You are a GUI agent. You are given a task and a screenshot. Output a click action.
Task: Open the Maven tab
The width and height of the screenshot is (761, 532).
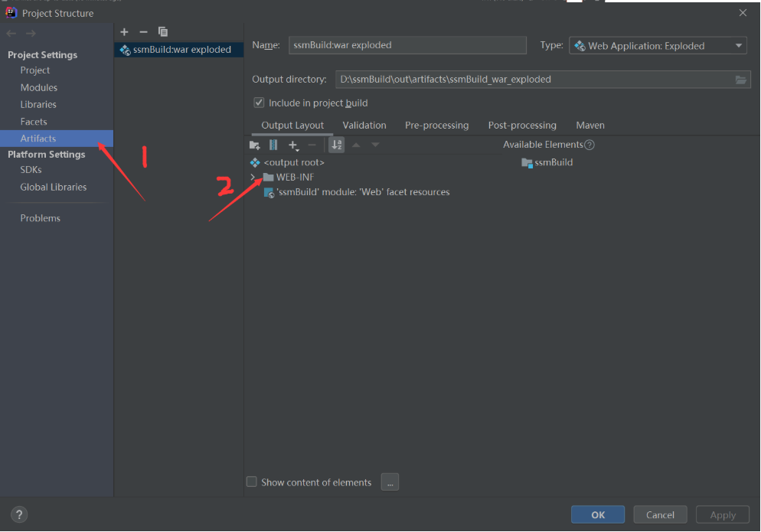point(590,125)
